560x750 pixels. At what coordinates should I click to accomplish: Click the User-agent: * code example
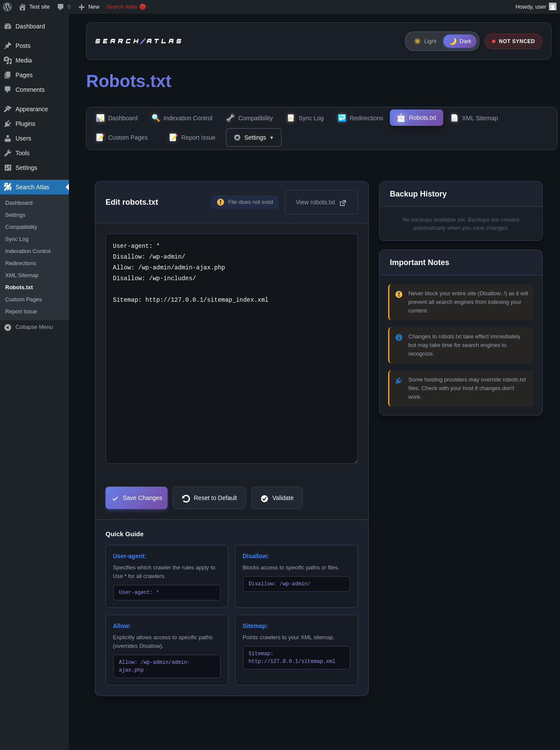coord(167,593)
